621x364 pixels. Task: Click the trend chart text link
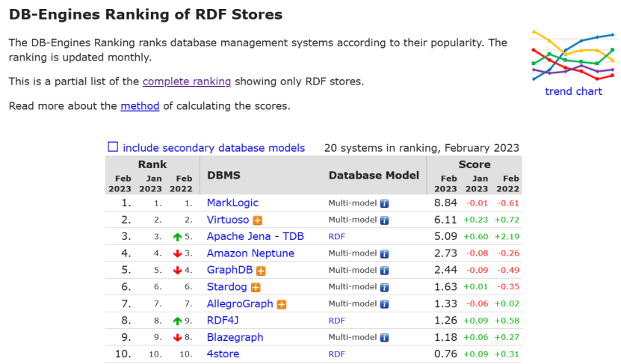click(573, 91)
